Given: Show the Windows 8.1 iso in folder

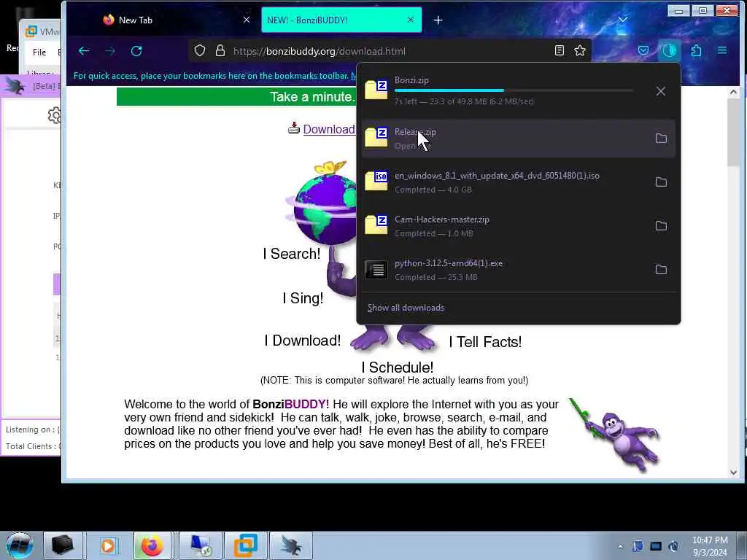Looking at the screenshot, I should point(661,182).
